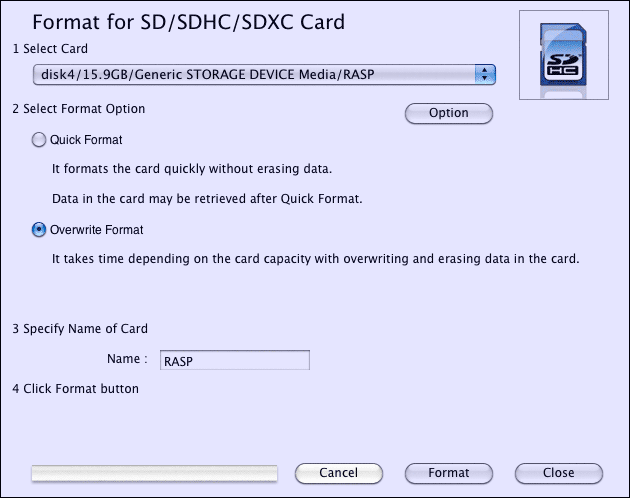
Task: Click the card Name input field
Action: [235, 360]
